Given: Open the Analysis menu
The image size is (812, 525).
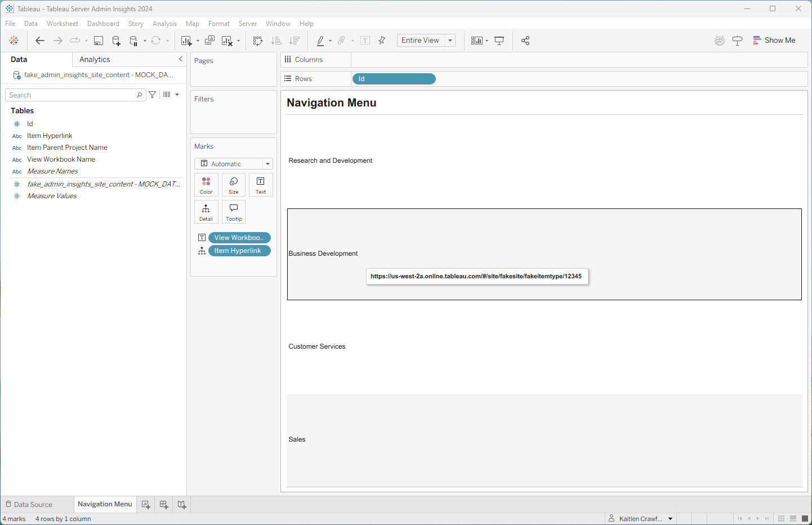Looking at the screenshot, I should click(x=164, y=23).
